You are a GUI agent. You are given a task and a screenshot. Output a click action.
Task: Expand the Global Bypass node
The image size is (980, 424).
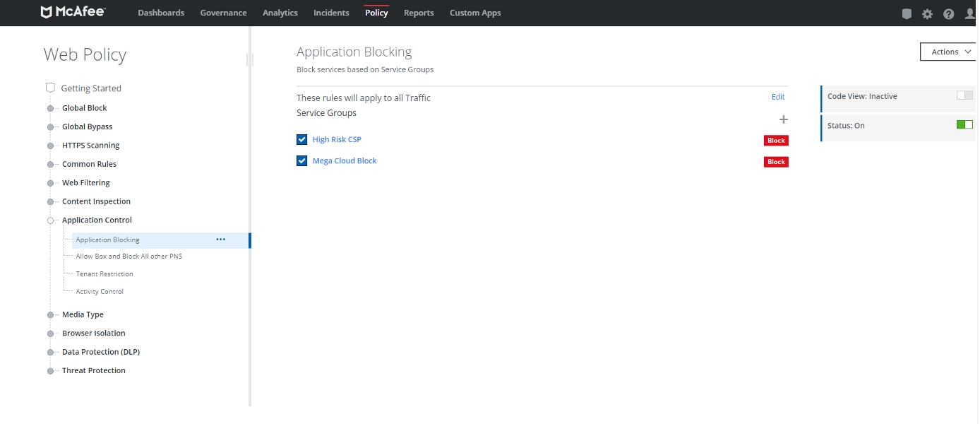[50, 127]
